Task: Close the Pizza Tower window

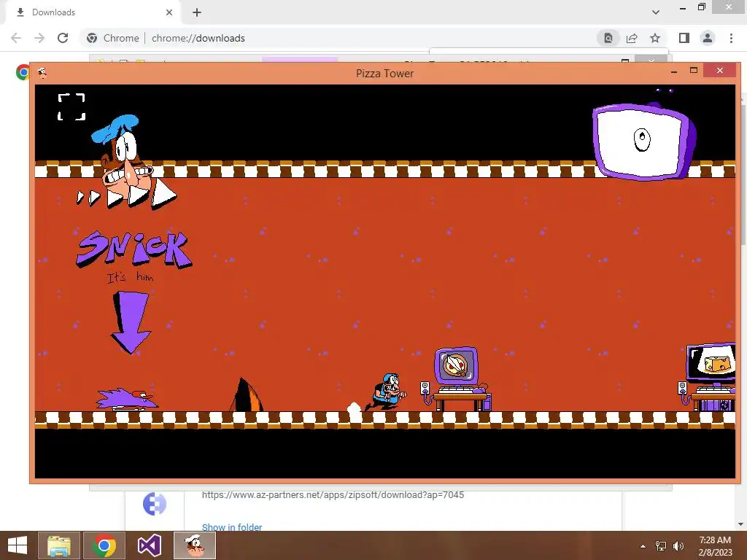Action: 719,71
